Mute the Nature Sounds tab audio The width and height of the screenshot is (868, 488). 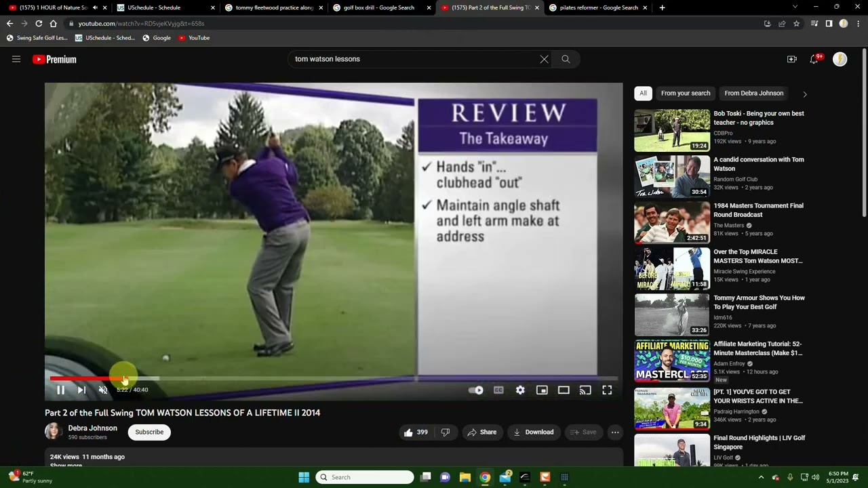(x=95, y=7)
